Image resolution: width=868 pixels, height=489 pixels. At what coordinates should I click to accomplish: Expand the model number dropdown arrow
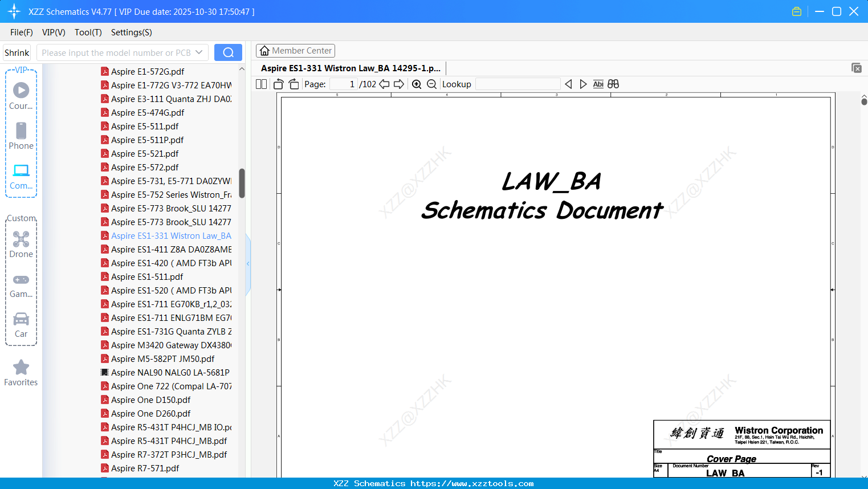tap(199, 52)
